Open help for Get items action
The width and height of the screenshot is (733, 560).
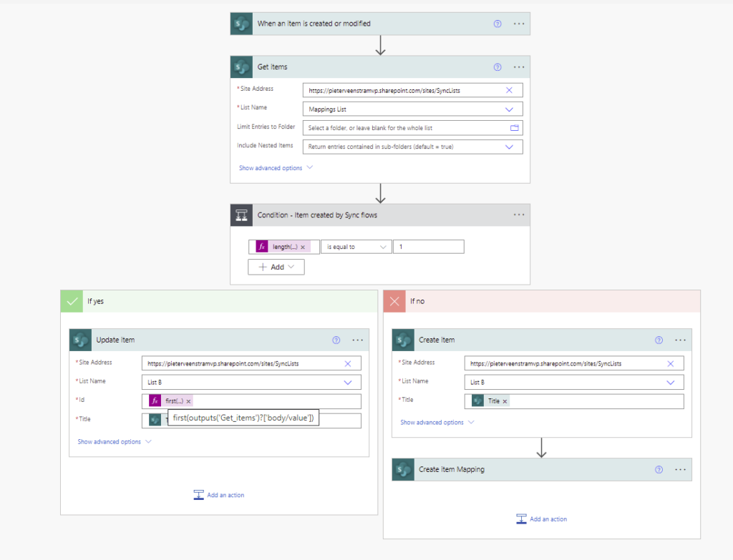[x=497, y=67]
